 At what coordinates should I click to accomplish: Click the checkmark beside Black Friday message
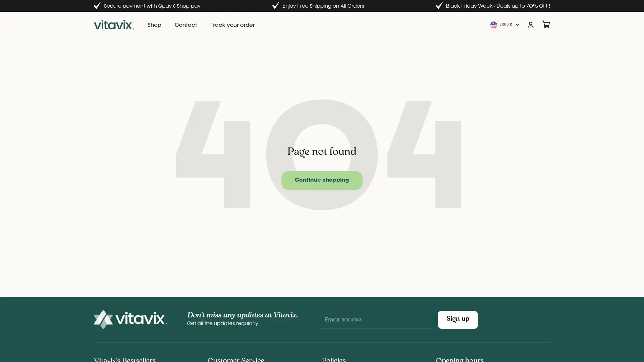pos(439,5)
